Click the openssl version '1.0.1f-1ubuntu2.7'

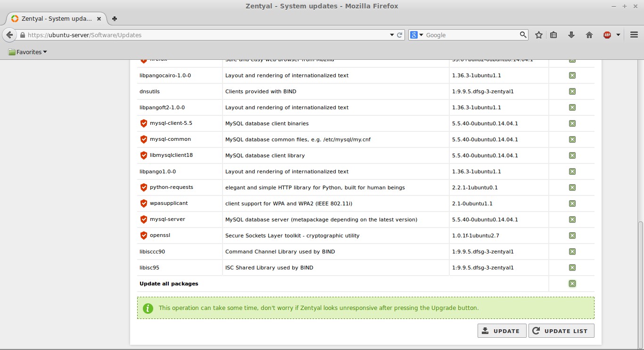(x=475, y=236)
